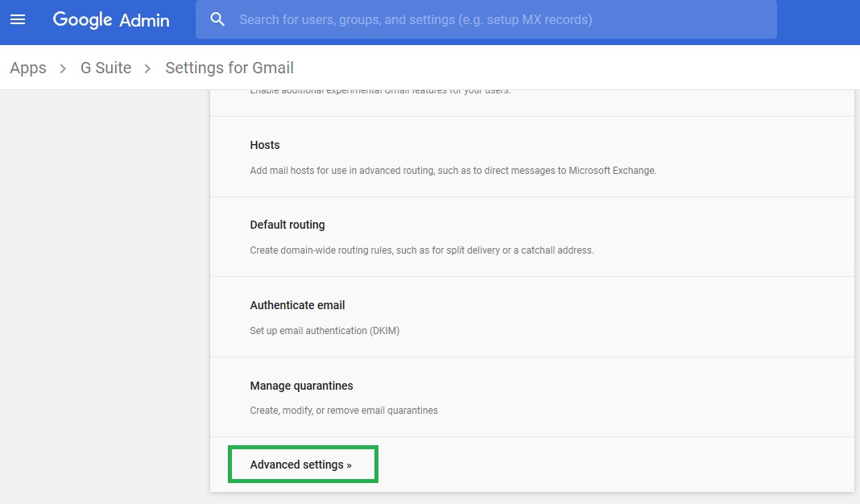
Task: Click the chevron after G Suite breadcrumb
Action: pos(147,68)
